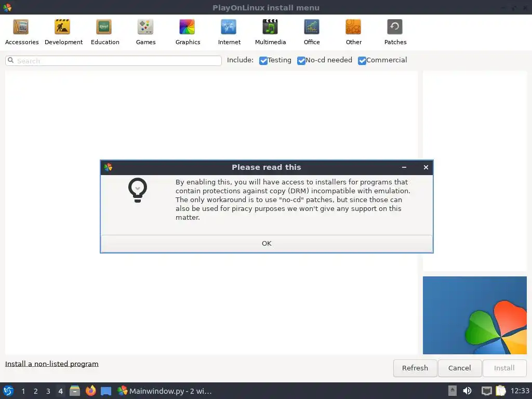
Task: Switch to workspace 3
Action: 48,391
